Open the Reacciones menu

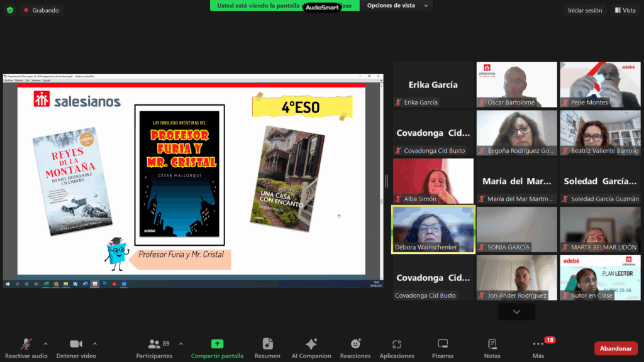355,348
